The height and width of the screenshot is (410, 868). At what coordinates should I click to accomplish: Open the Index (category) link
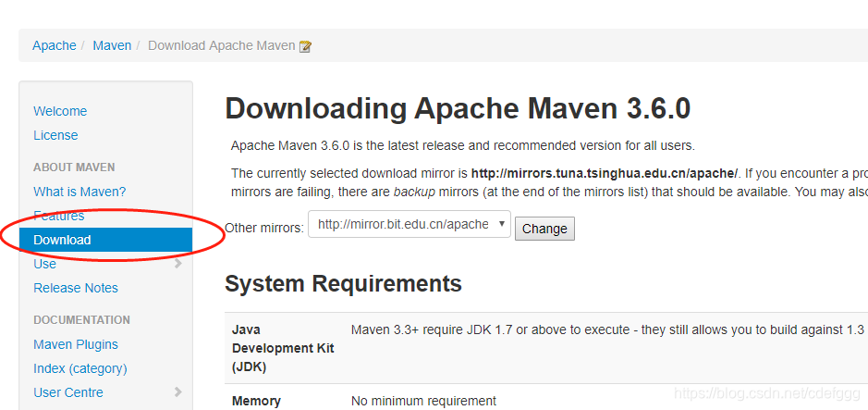(80, 368)
